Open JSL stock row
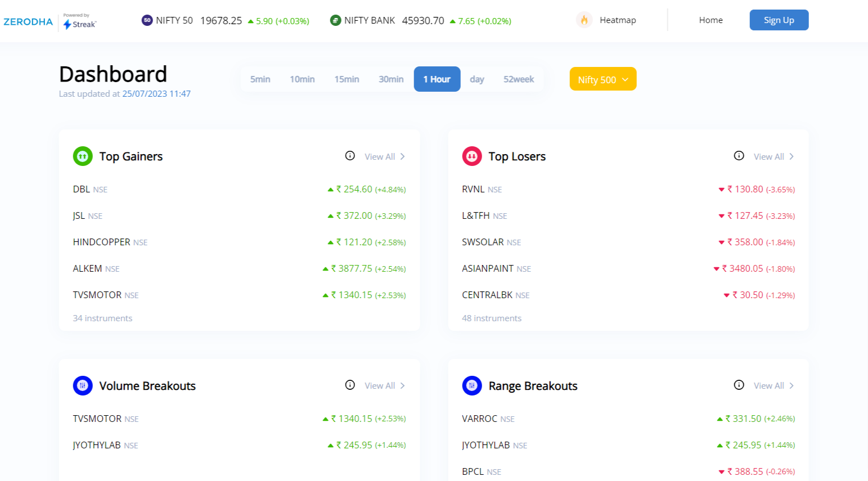 pyautogui.click(x=239, y=215)
